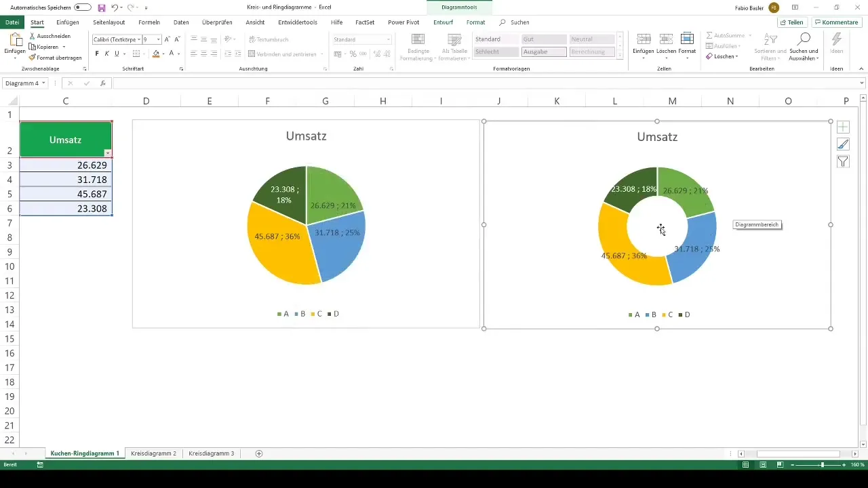Switch to the Einfügen ribbon tab
The width and height of the screenshot is (868, 488).
point(68,22)
